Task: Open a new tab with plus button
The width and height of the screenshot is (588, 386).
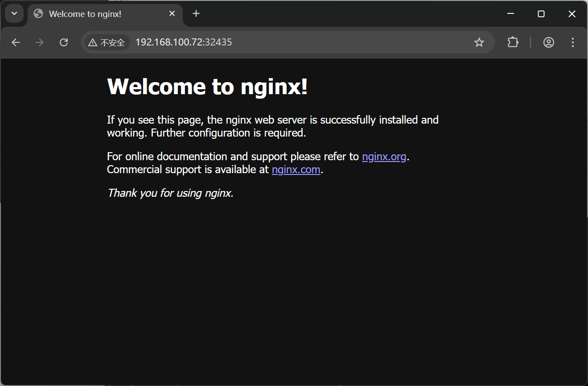Action: (196, 14)
